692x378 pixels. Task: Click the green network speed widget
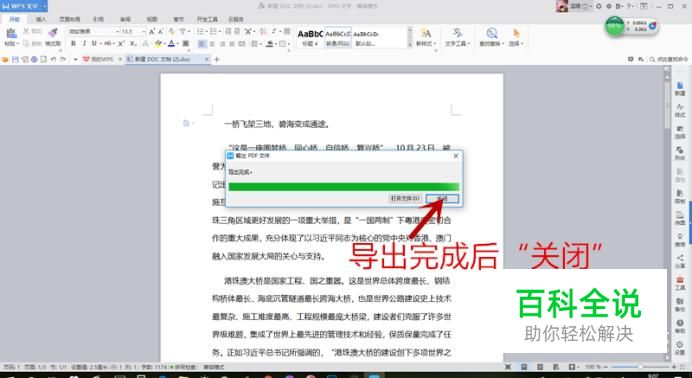632,26
